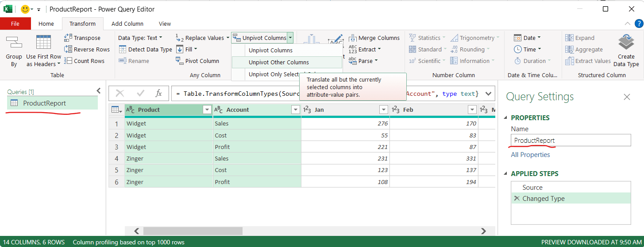Click in the query Name input field
Viewport: 644px width, 247px height.
tap(571, 141)
